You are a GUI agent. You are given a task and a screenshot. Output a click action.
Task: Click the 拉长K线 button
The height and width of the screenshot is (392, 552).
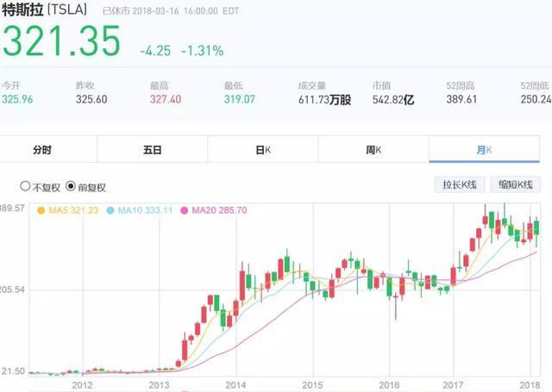(460, 184)
